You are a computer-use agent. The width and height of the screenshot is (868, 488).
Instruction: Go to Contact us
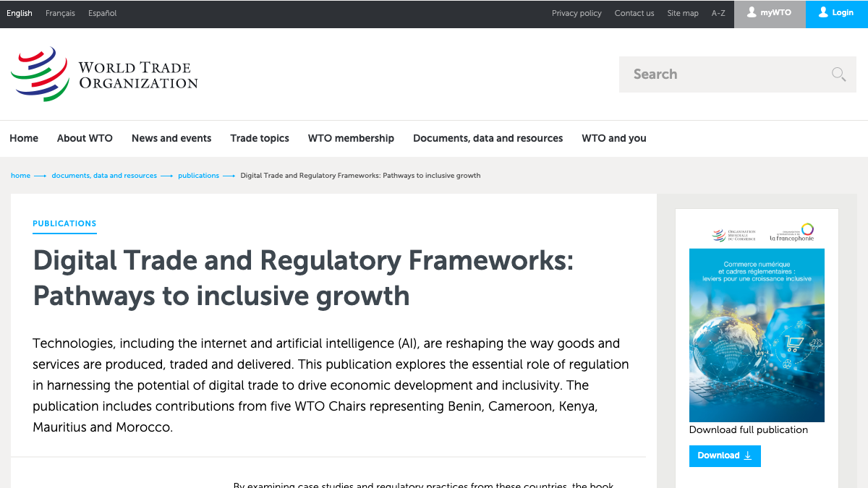coord(634,13)
